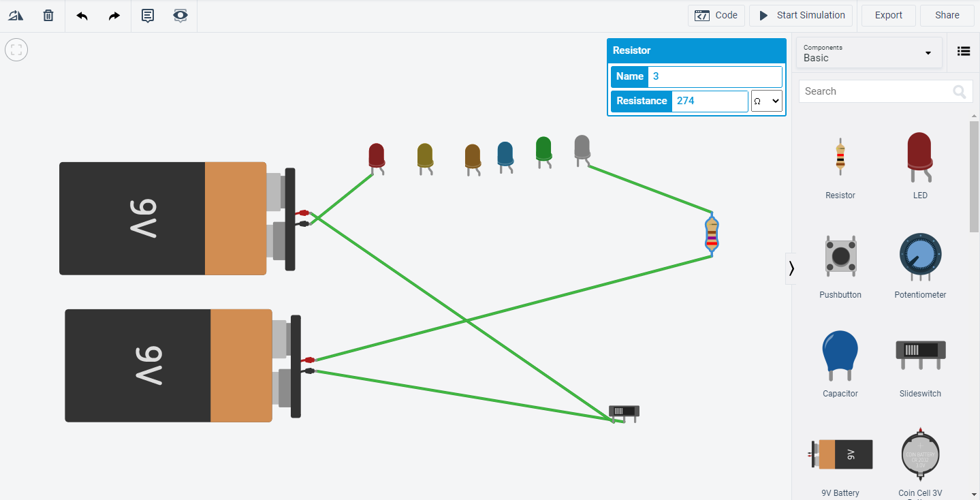
Task: Undo the last action
Action: [82, 15]
